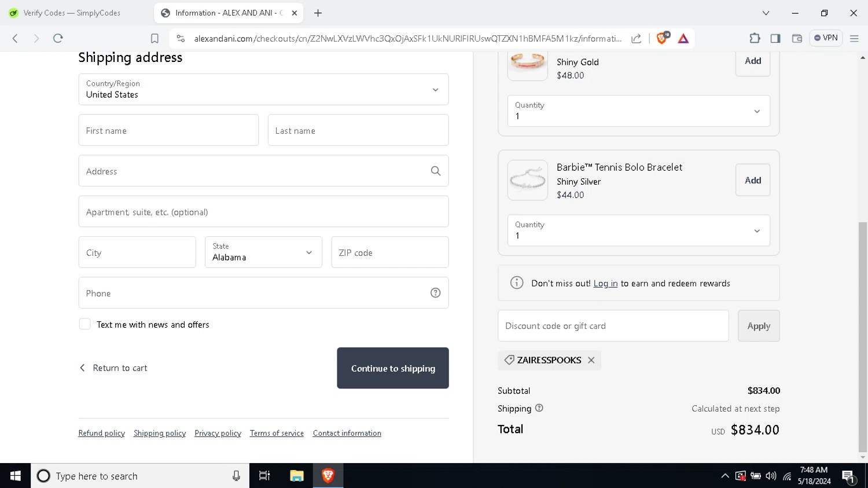Click the Apply discount button
The height and width of the screenshot is (488, 868).
point(759,325)
